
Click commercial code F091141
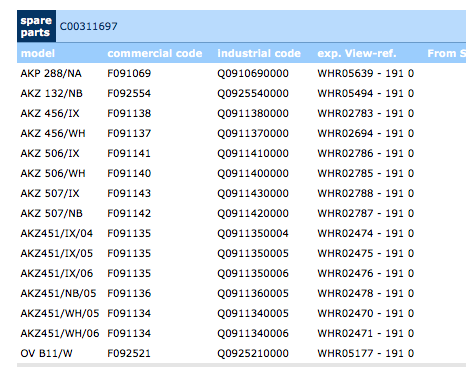pos(129,153)
